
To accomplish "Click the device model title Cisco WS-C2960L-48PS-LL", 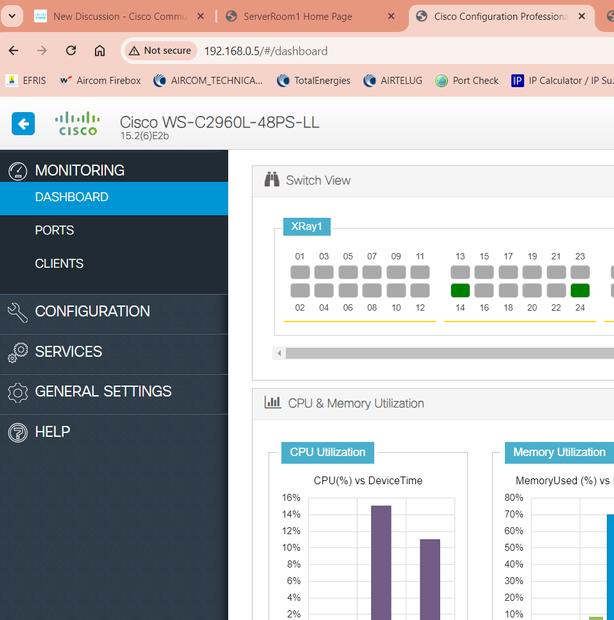I will 219,122.
